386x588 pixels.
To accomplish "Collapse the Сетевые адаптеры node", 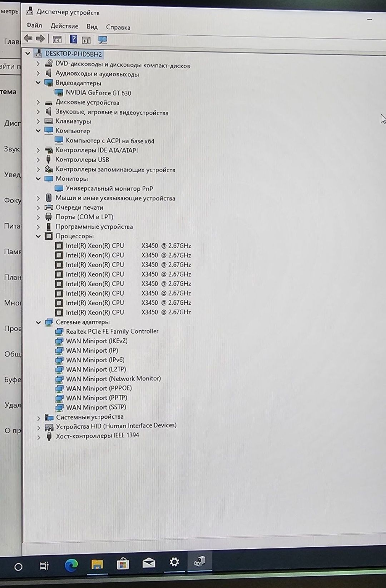I will tap(39, 322).
